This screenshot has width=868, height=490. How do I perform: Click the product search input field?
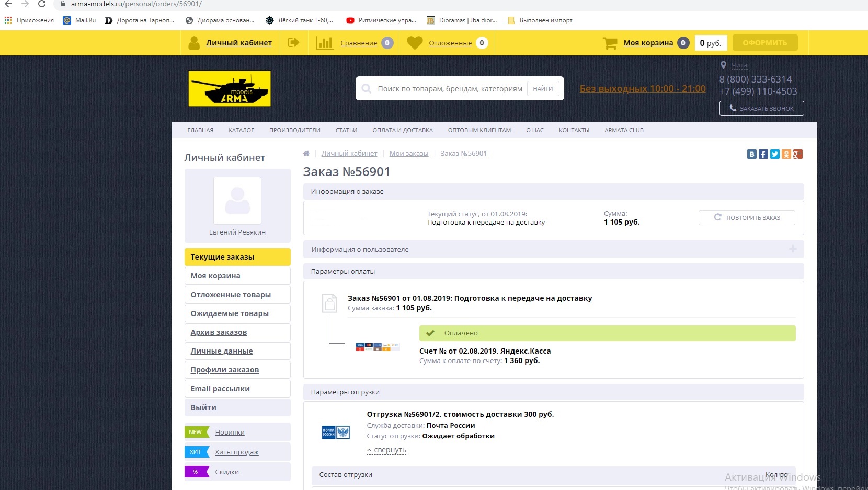point(450,89)
